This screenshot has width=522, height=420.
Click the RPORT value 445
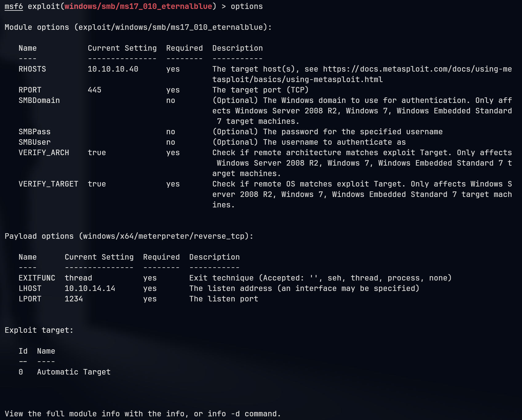pos(94,90)
